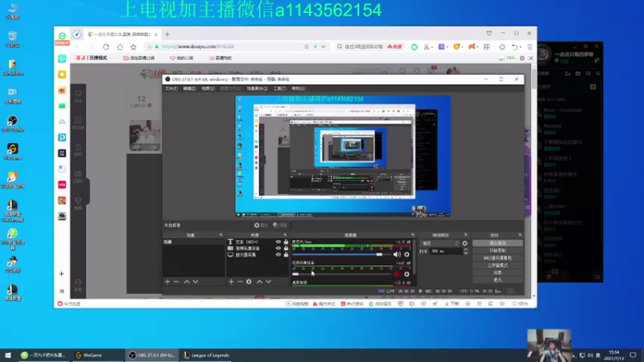The image size is (644, 362).
Task: Adjust microphone volume slider in mixer
Action: pos(341,254)
